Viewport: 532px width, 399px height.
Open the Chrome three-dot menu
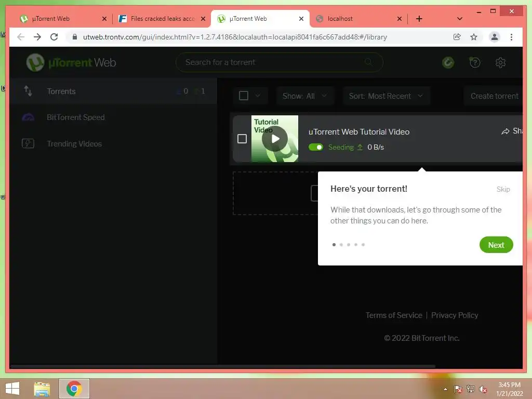coord(511,37)
